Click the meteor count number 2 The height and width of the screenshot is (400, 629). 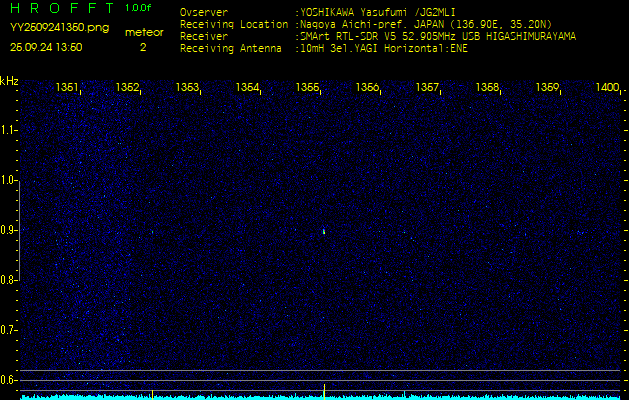142,47
